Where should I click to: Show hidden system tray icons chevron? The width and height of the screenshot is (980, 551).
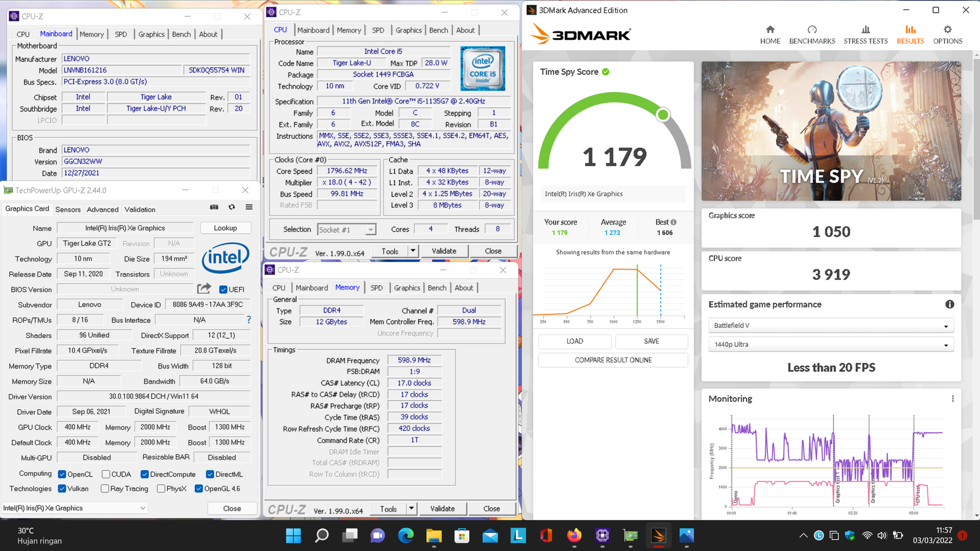(803, 536)
